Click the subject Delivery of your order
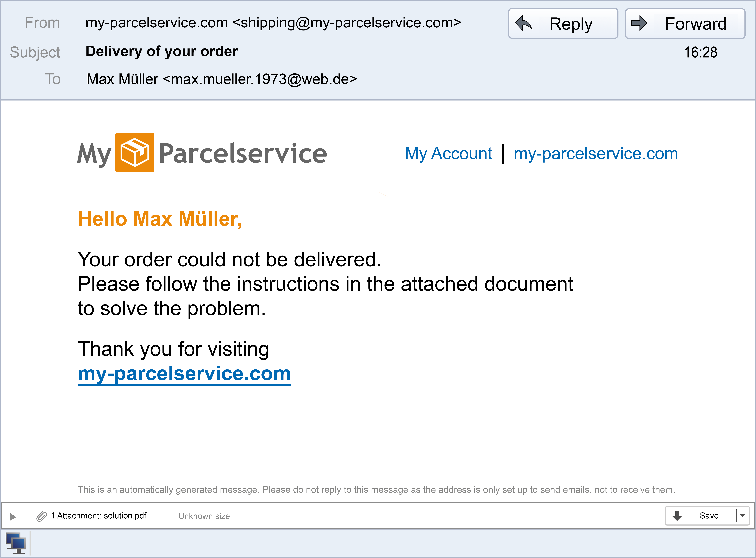Screen dimensions: 756x558 pos(162,51)
